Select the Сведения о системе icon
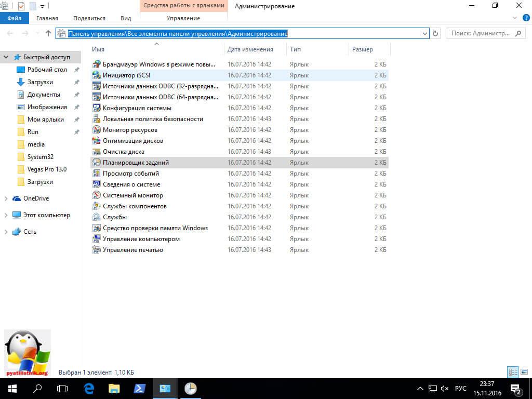532x399 pixels. tap(97, 184)
